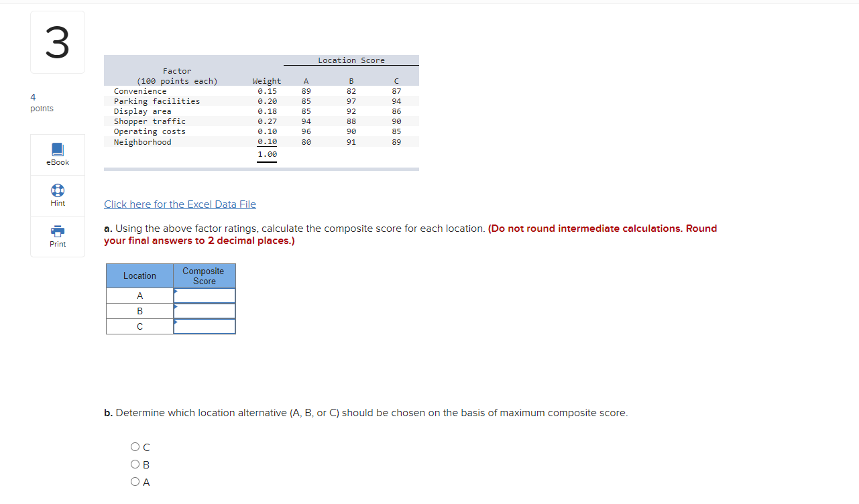This screenshot has height=504, width=859.
Task: Click the Convenience weight 0.15
Action: point(267,91)
